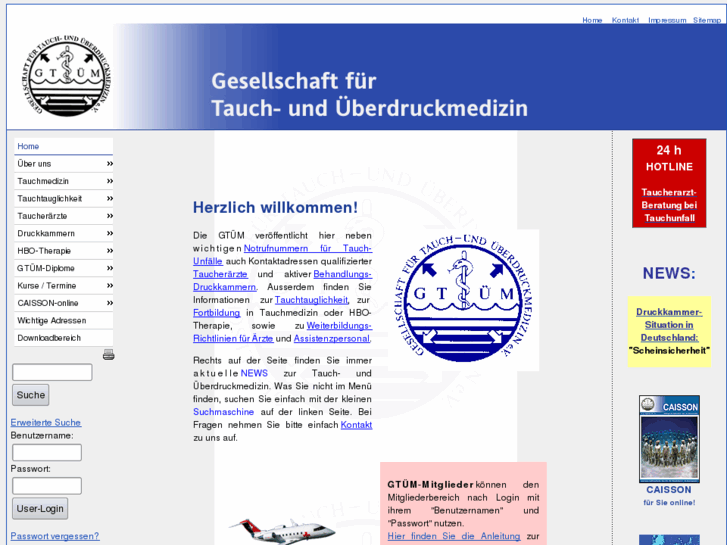Open the Über uns menu item

point(64,164)
